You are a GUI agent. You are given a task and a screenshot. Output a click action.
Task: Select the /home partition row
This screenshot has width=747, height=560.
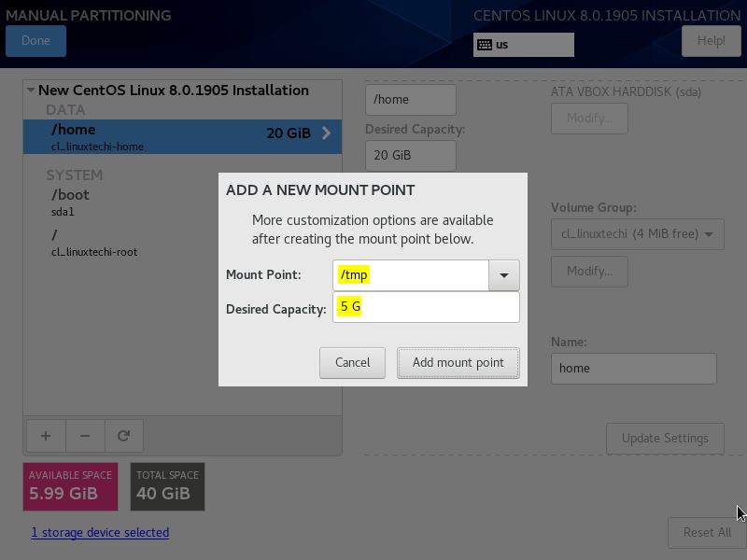click(x=182, y=136)
